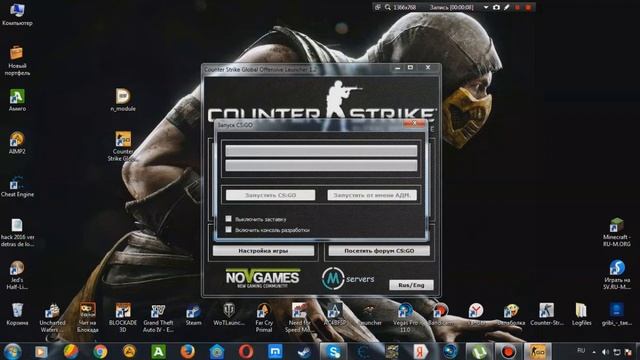The height and width of the screenshot is (360, 640).
Task: Launch the BLOCKADE 3D desktop shortcut
Action: pos(123,318)
